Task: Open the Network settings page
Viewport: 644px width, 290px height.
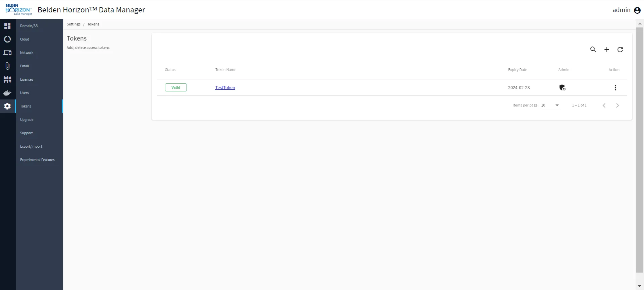Action: click(40, 53)
